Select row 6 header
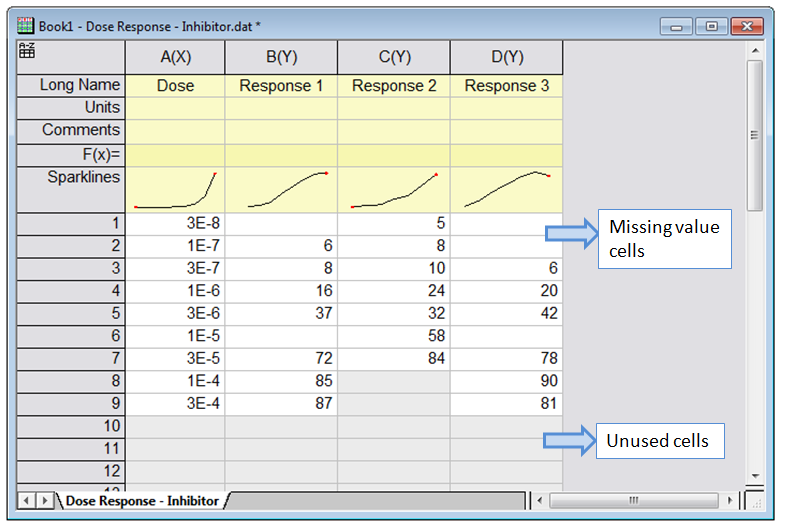 [x=70, y=336]
